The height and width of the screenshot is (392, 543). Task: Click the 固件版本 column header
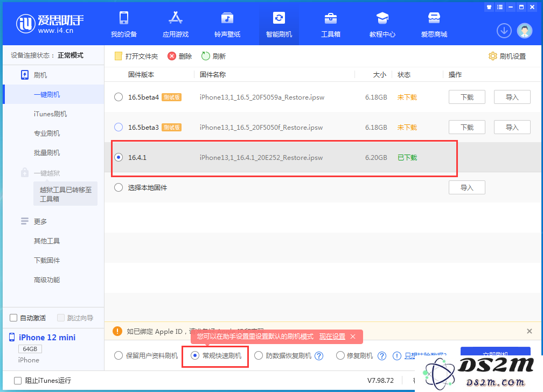click(x=141, y=74)
